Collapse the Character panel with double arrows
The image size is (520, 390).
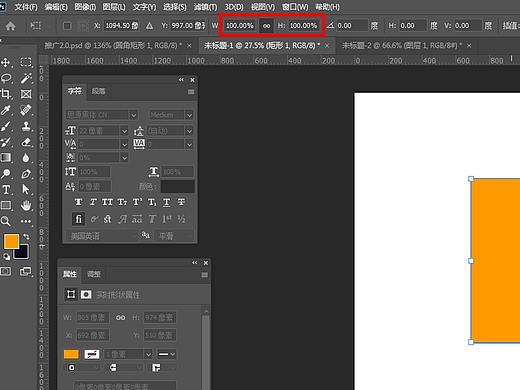181,80
